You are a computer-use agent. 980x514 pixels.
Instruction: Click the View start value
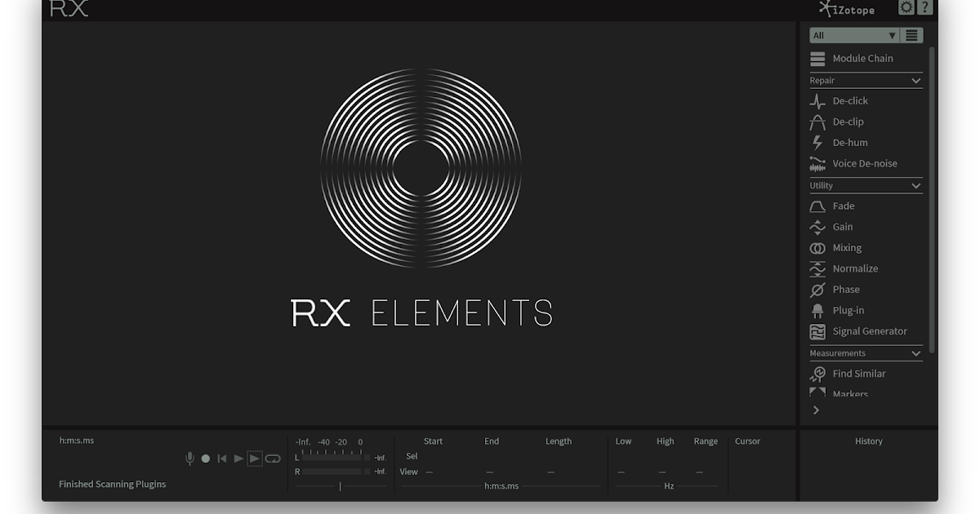(x=430, y=472)
